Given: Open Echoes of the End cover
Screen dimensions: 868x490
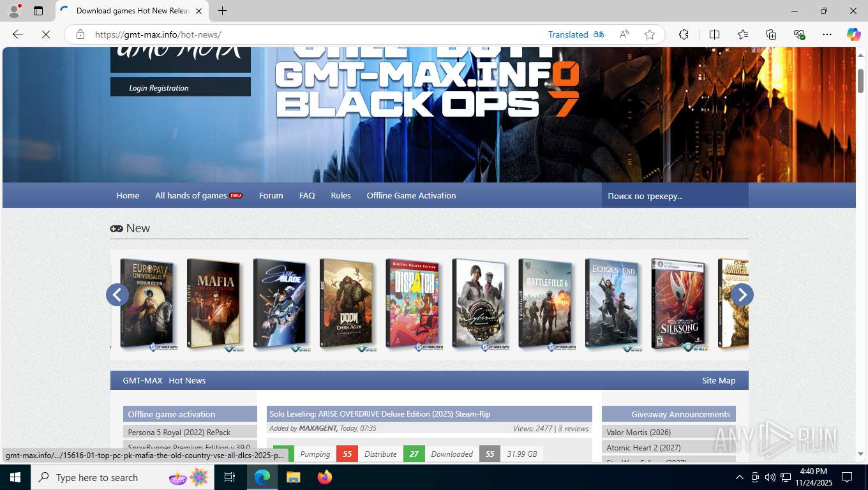Looking at the screenshot, I should 612,304.
